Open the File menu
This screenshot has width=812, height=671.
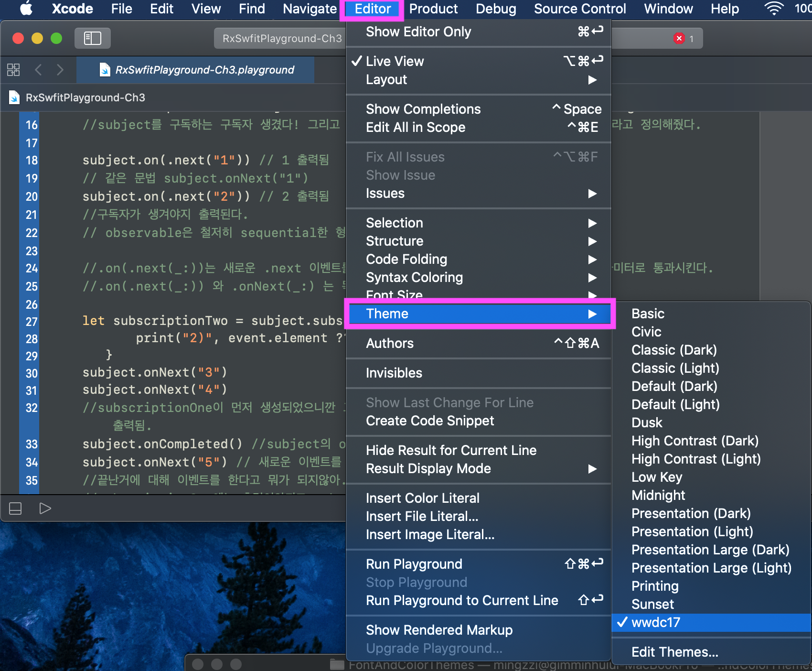click(121, 9)
